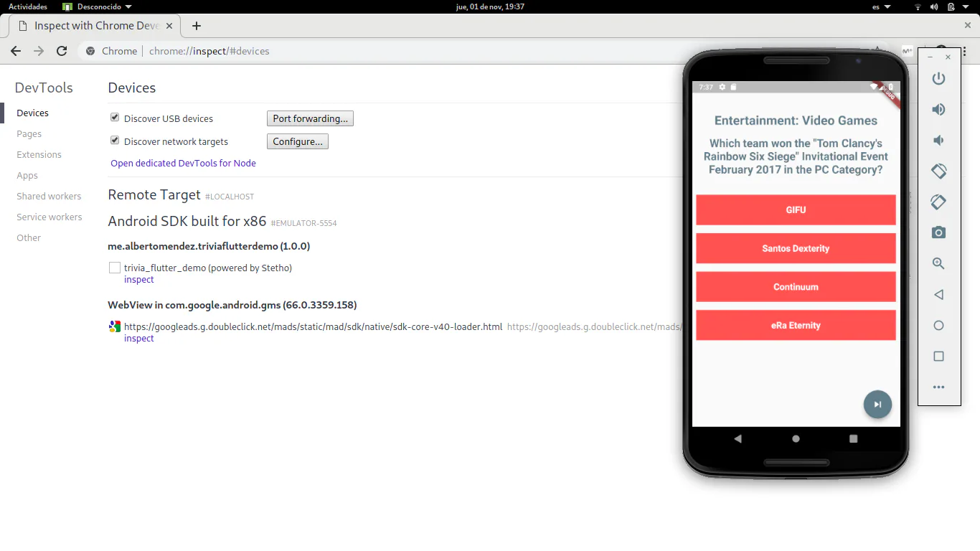Click the Chrome address bar URL
Viewport: 980px width, 551px height.
click(209, 51)
